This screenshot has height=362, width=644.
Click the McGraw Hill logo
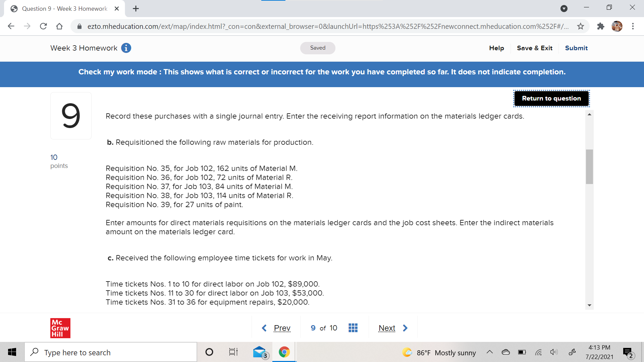point(60,328)
